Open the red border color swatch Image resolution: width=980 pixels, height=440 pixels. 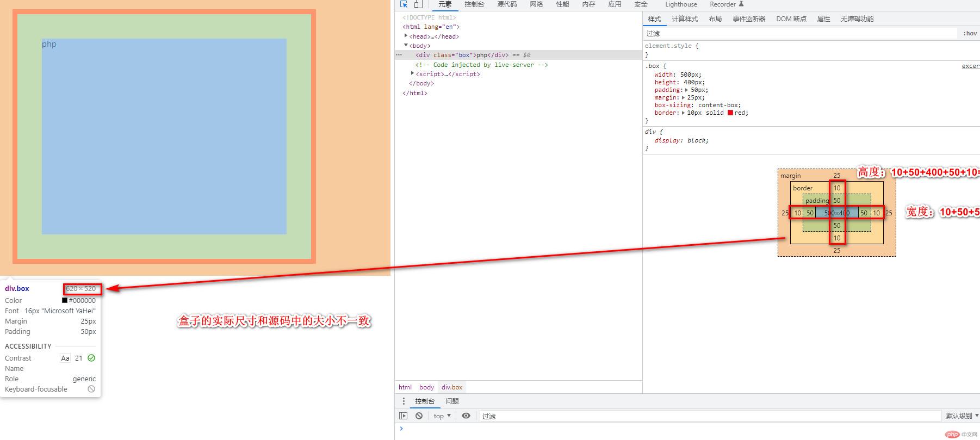(x=730, y=113)
